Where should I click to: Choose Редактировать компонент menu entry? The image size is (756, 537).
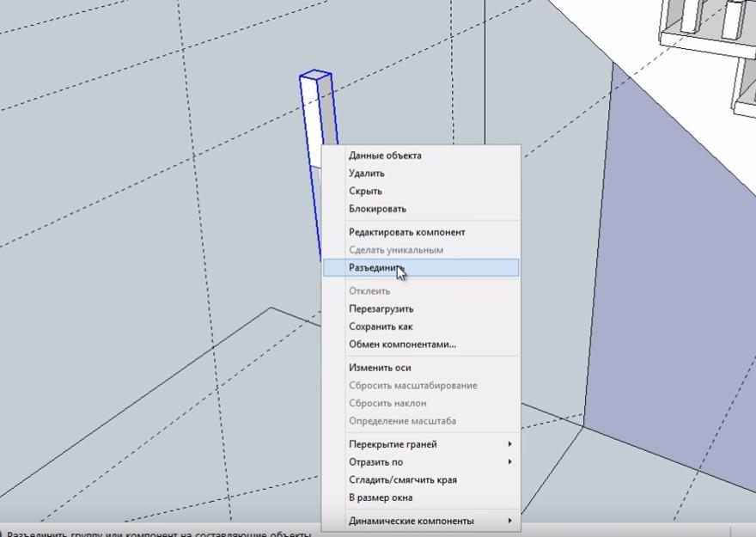406,232
